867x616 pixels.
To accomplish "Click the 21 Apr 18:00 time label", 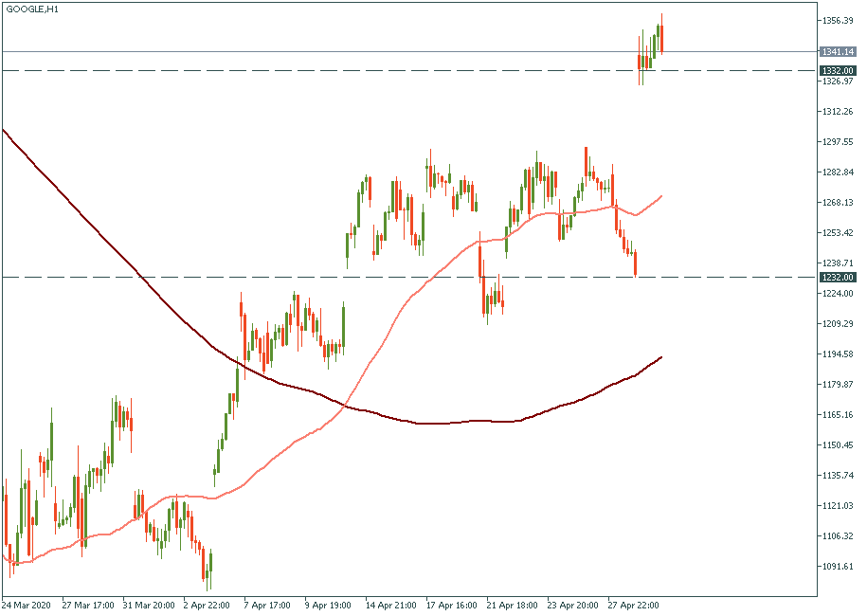I will coord(512,604).
